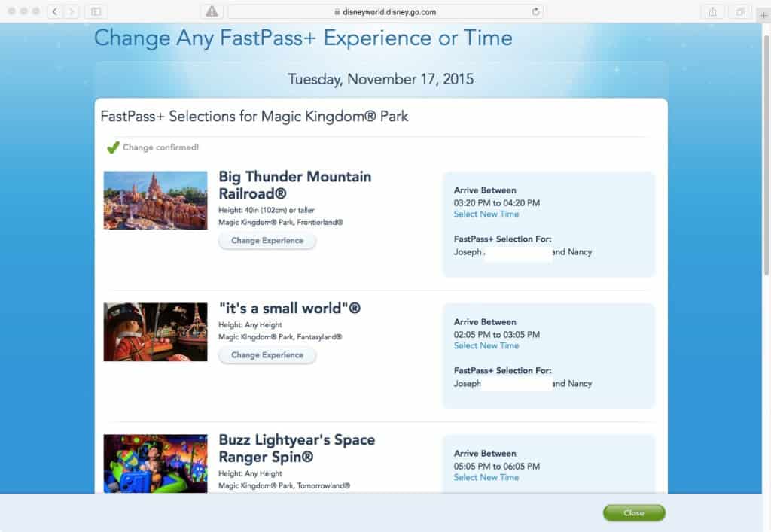Go forward using Safari's forward arrow
Screen dimensions: 771x532
[71, 11]
